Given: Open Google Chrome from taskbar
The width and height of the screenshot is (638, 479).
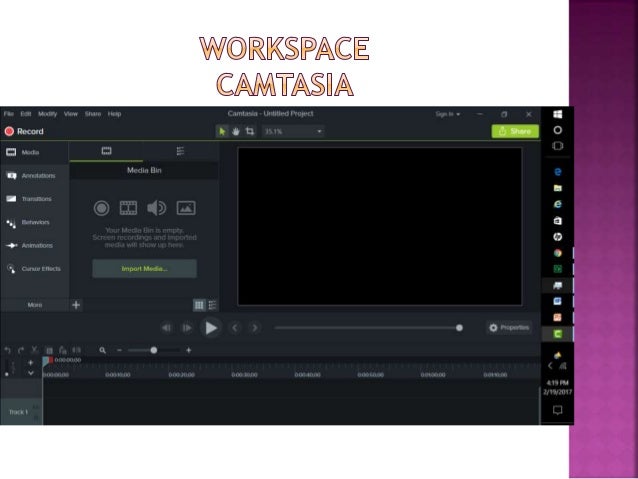Looking at the screenshot, I should (x=558, y=253).
